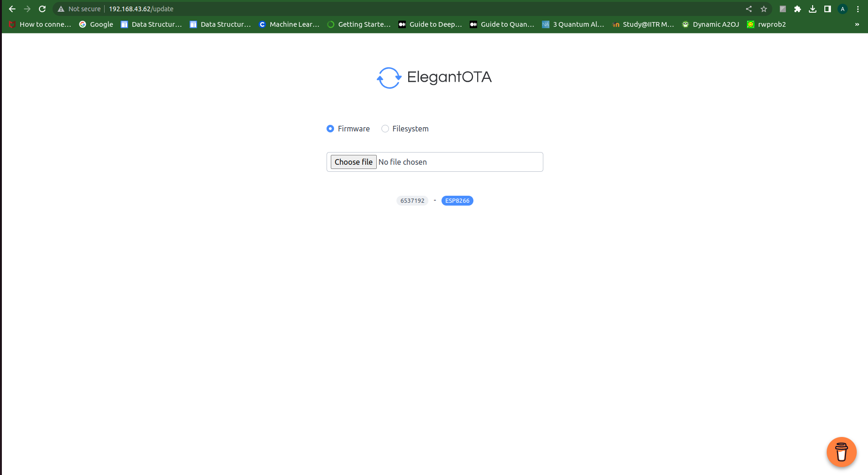Screen dimensions: 868x475
Task: Bookmark this page with the star
Action: [764, 9]
